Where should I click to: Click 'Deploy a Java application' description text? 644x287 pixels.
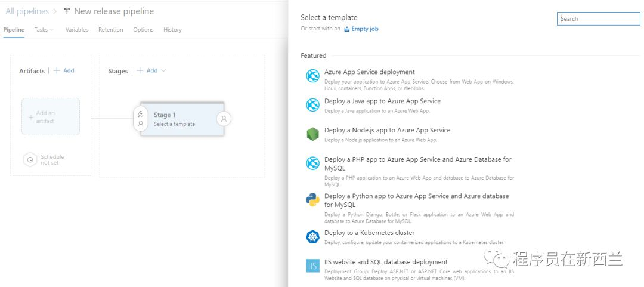(x=377, y=111)
